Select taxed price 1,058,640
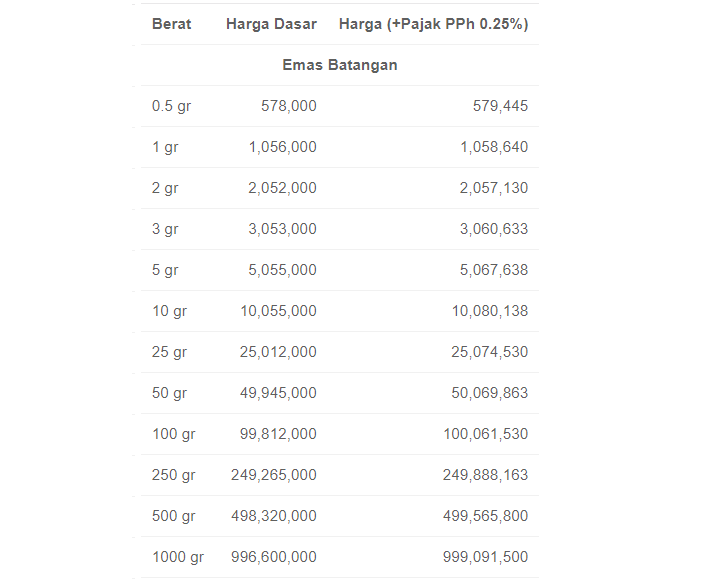 click(494, 147)
